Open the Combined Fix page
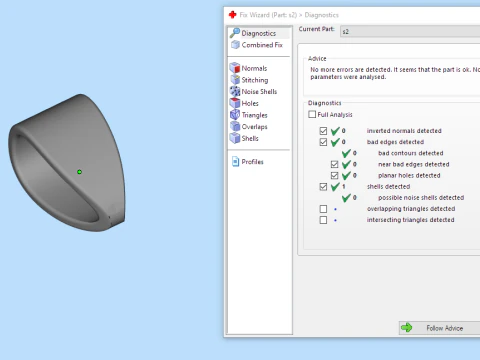Viewport: 480px width, 360px height. point(259,45)
